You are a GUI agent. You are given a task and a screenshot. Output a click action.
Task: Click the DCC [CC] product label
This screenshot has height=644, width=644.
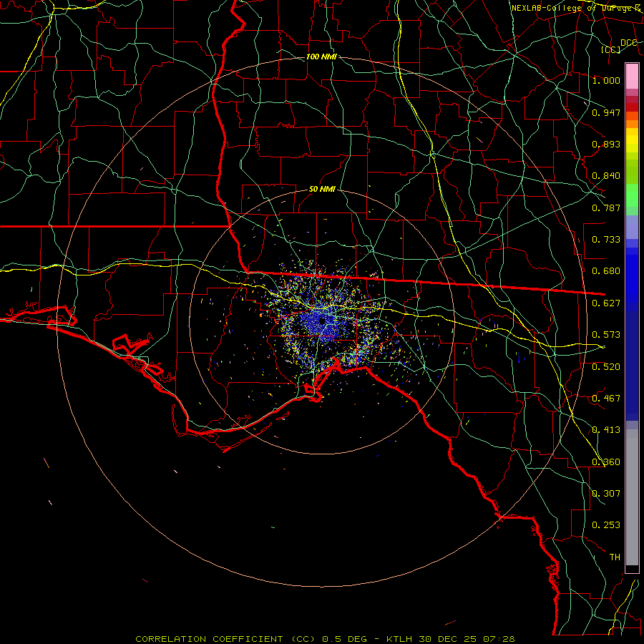(x=620, y=46)
